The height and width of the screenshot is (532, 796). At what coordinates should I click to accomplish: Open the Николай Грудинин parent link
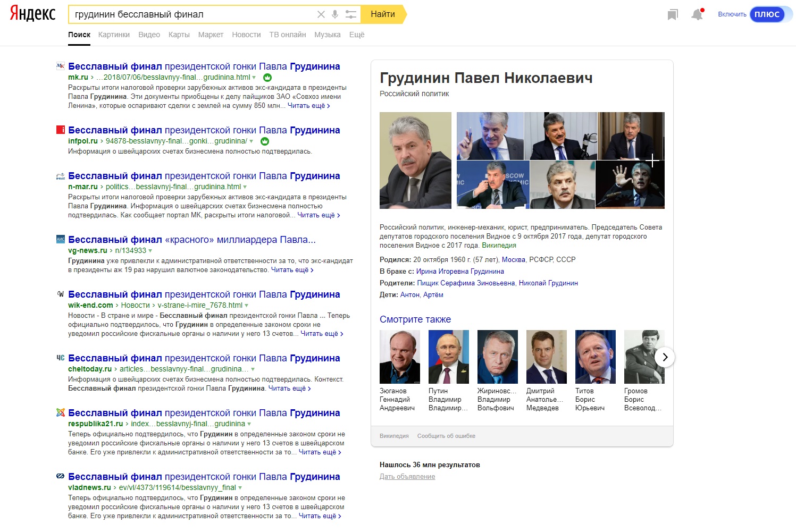(x=548, y=283)
